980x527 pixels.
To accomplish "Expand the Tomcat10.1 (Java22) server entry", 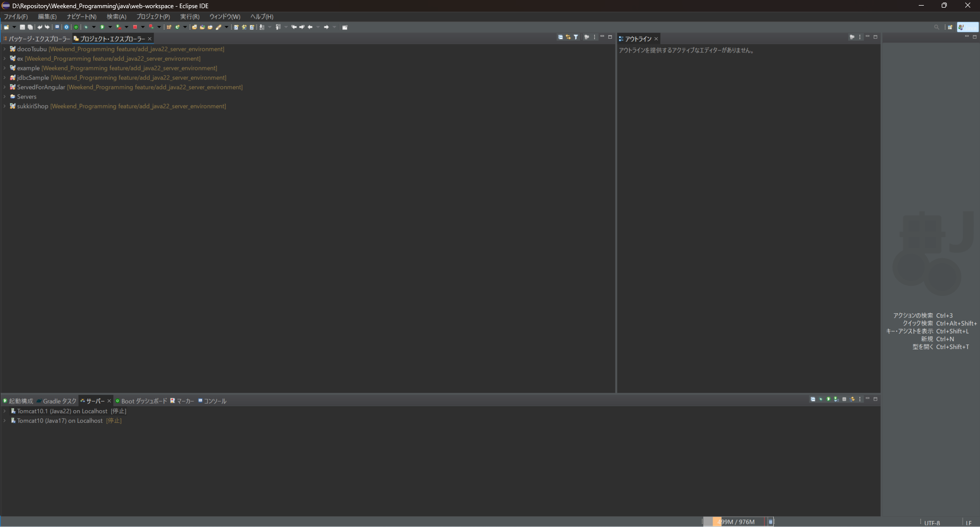I will click(x=5, y=411).
